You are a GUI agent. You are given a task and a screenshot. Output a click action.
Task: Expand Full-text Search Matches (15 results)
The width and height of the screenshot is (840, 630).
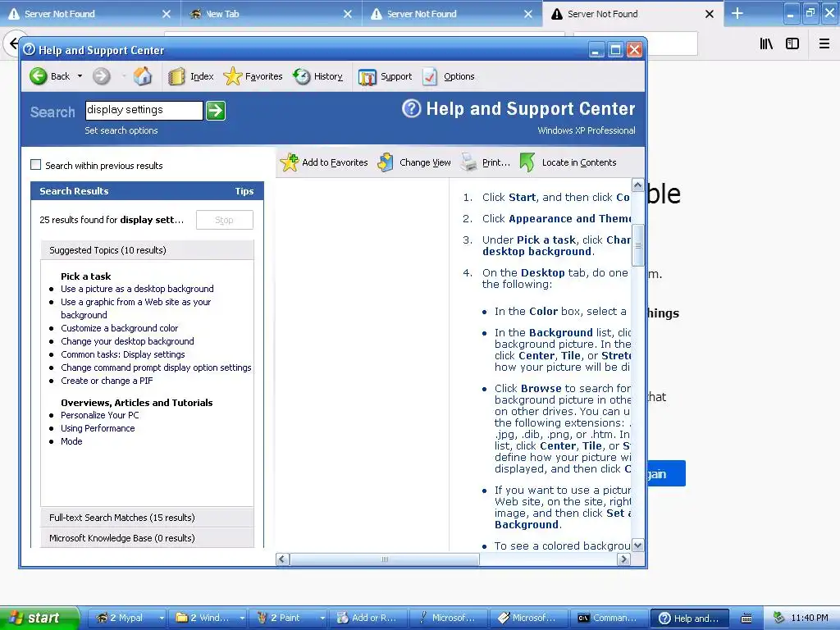tap(148, 518)
